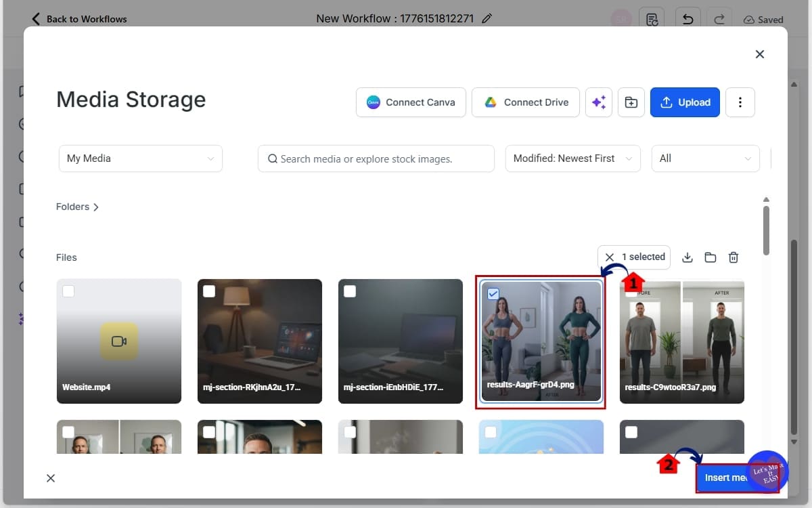Download the selected media file
The height and width of the screenshot is (508, 812).
point(687,257)
